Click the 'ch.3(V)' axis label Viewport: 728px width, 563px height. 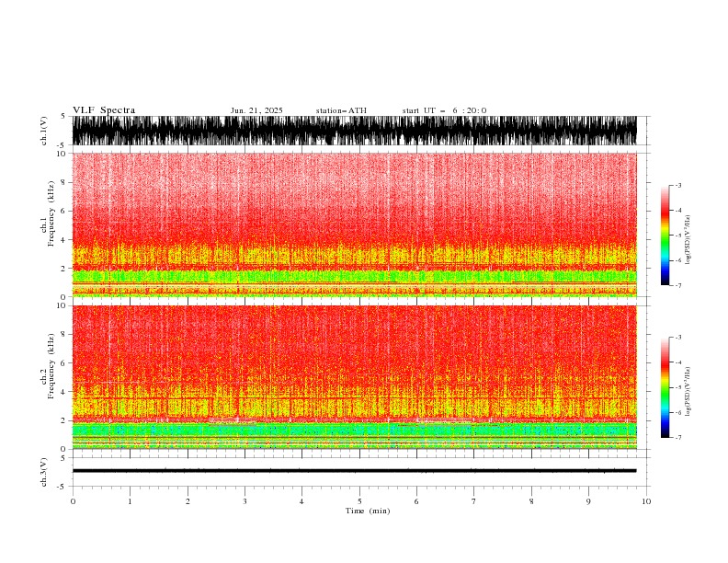pyautogui.click(x=44, y=472)
